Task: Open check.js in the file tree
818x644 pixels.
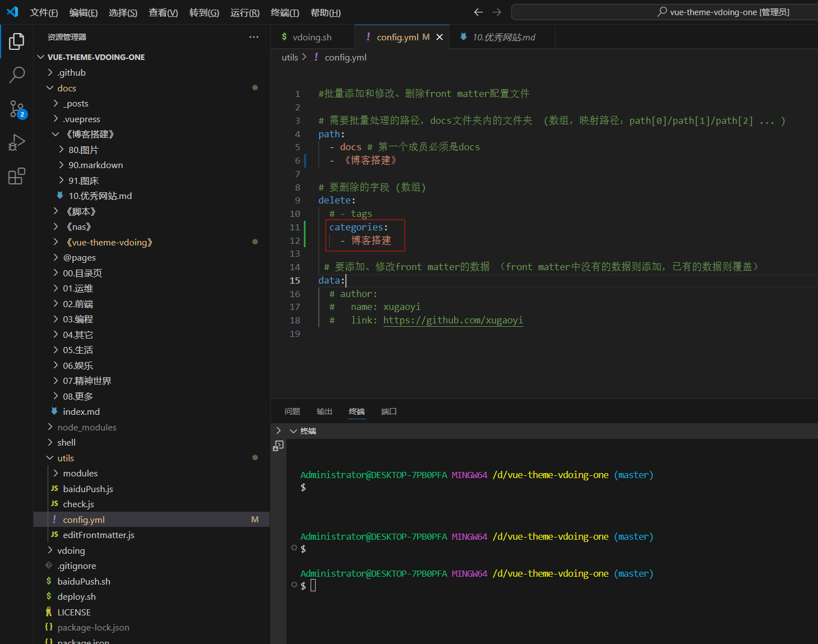Action: [x=151, y=504]
